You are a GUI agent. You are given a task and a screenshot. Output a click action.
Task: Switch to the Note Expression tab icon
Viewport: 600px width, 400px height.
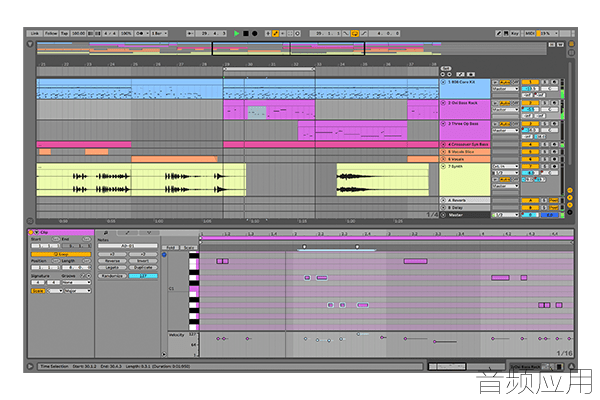(149, 233)
